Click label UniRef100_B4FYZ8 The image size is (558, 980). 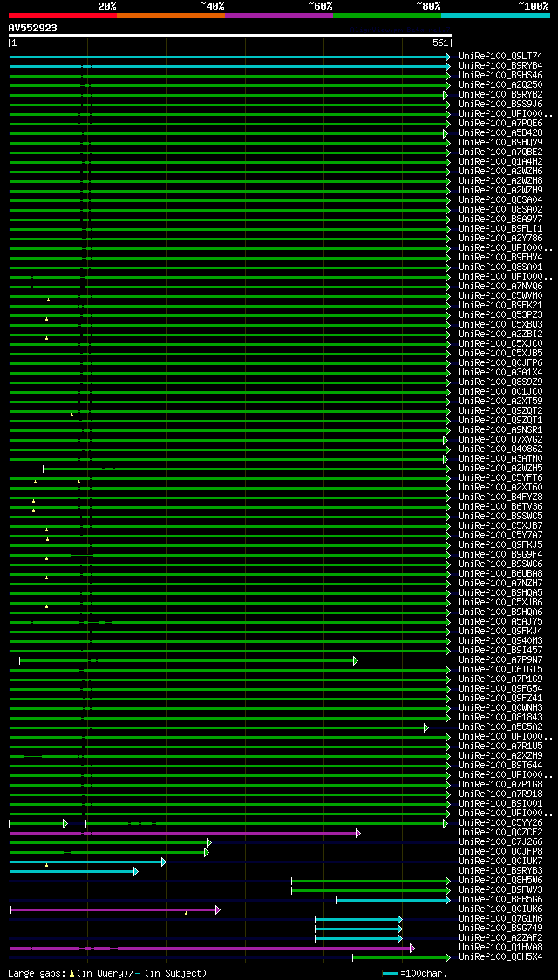(500, 497)
